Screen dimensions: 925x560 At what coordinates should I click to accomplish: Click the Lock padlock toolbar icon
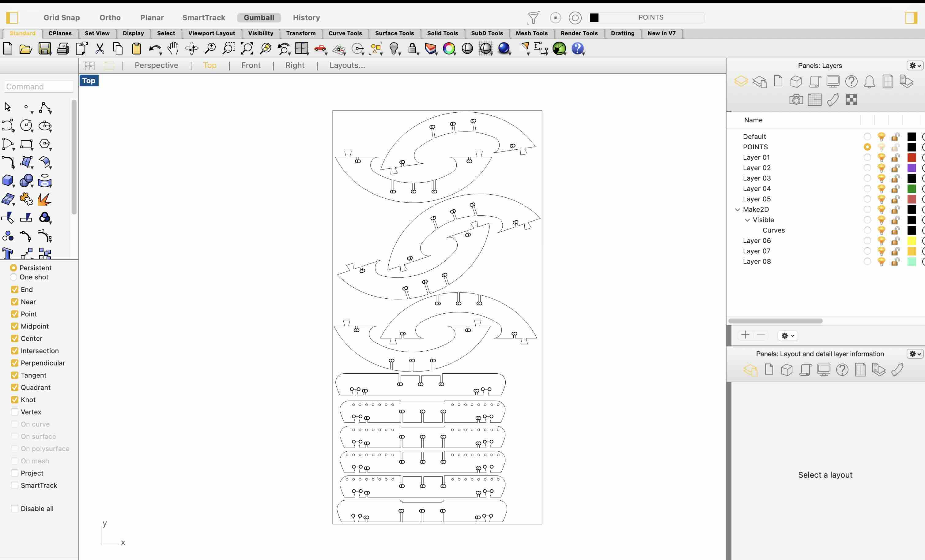coord(412,49)
